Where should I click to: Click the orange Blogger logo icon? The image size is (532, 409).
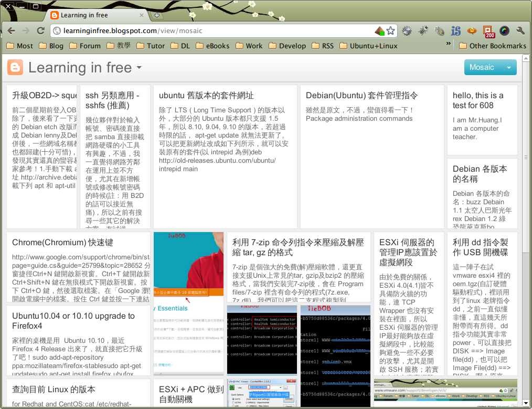click(15, 67)
